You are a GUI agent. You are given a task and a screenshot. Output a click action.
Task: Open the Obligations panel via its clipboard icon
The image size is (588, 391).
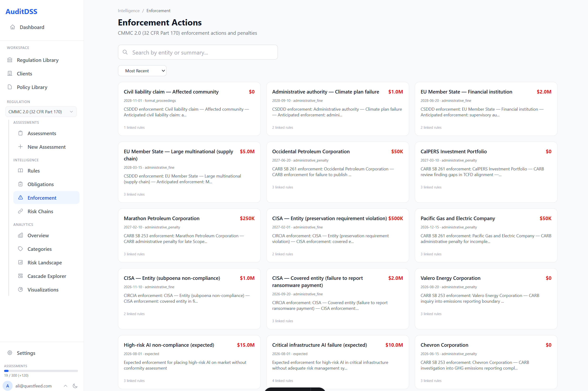click(x=21, y=184)
